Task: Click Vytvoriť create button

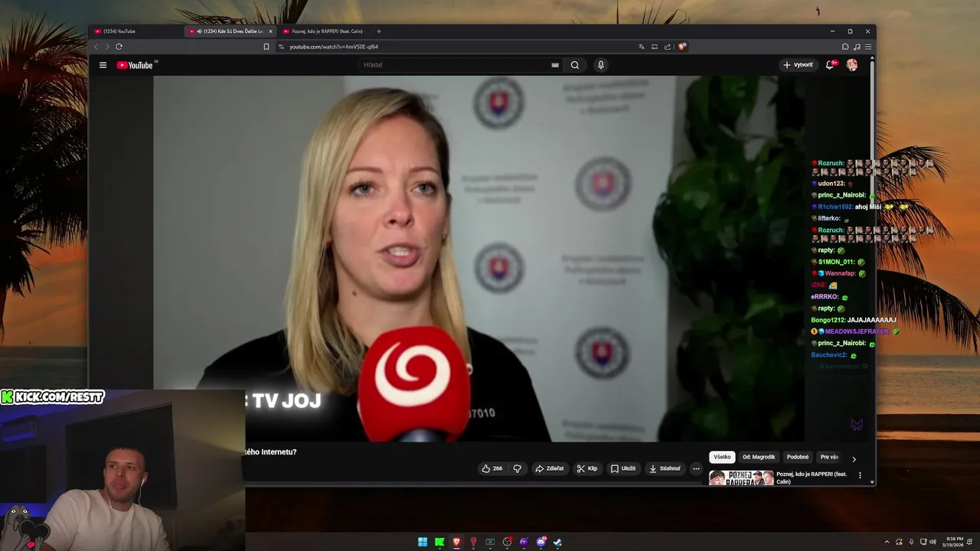Action: coord(798,65)
